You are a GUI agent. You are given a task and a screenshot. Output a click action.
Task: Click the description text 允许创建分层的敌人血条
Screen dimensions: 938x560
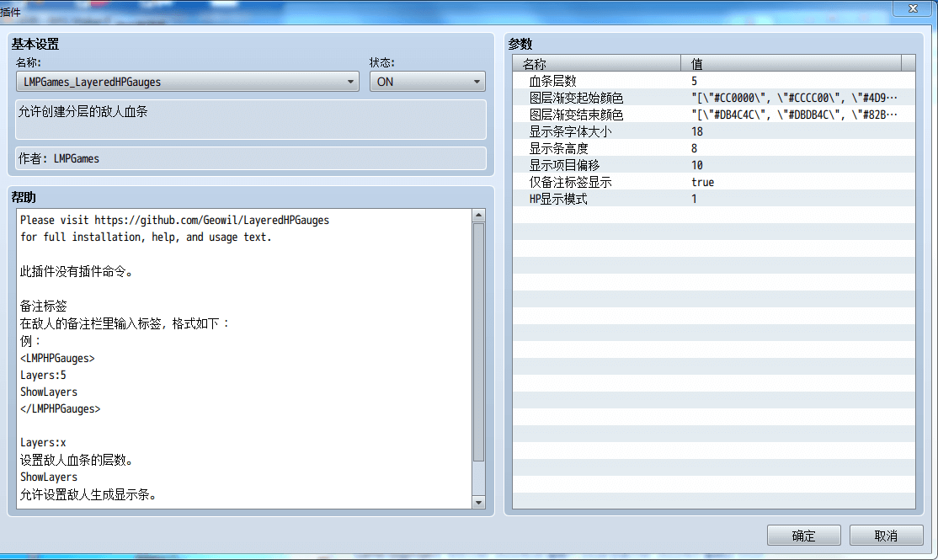point(83,111)
